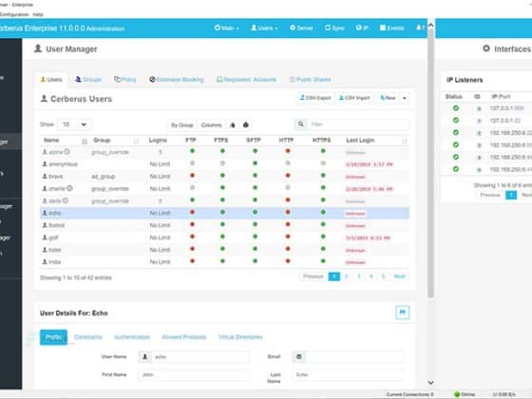Open the Sync section in the top bar
The width and height of the screenshot is (532, 399).
[334, 28]
